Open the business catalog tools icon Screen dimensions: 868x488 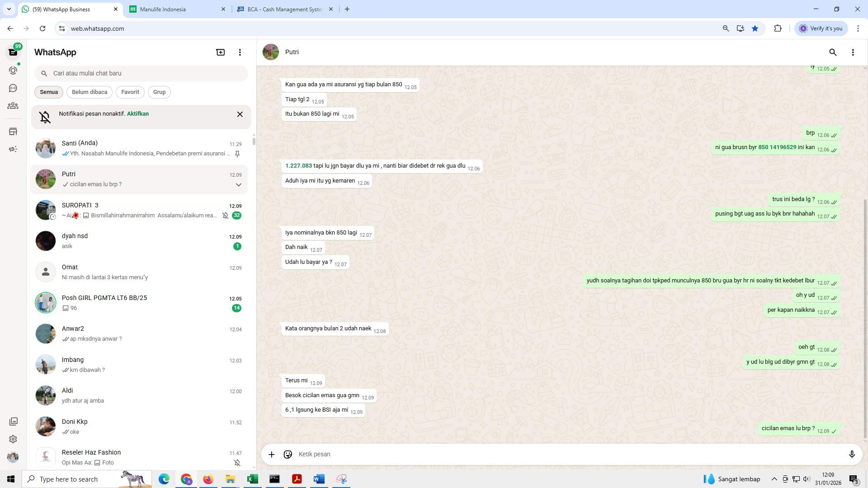(x=13, y=131)
